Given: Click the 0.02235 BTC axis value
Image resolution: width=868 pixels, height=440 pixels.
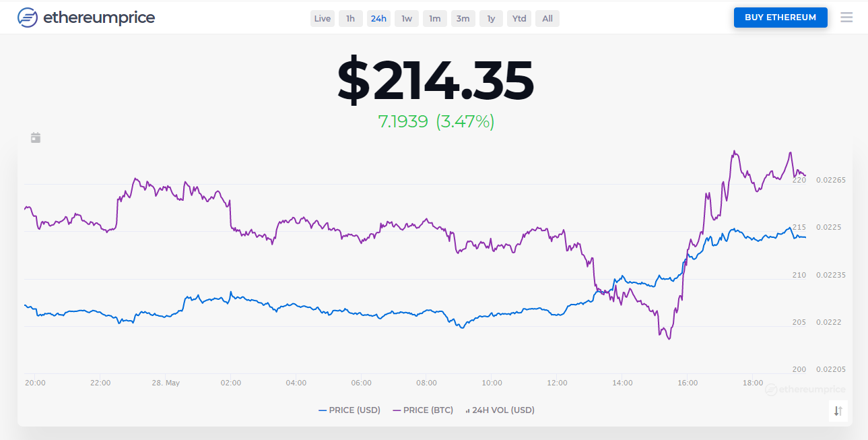Looking at the screenshot, I should [x=831, y=275].
